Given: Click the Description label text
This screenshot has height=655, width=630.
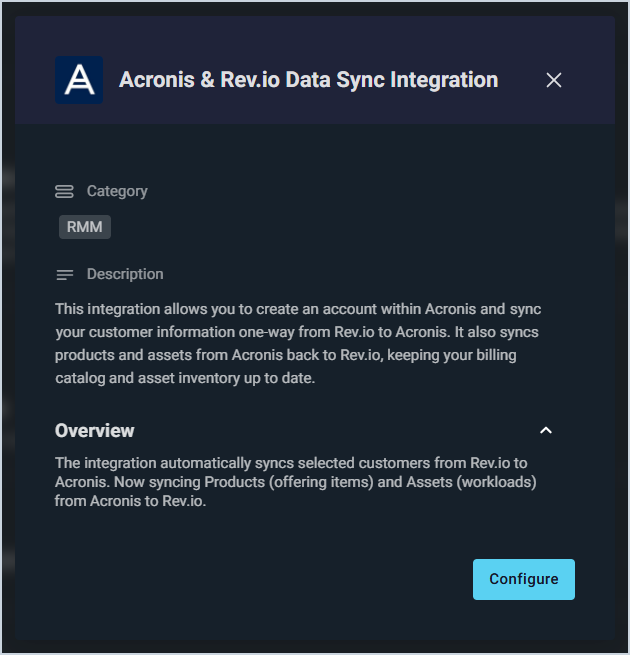Looking at the screenshot, I should click(x=125, y=274).
